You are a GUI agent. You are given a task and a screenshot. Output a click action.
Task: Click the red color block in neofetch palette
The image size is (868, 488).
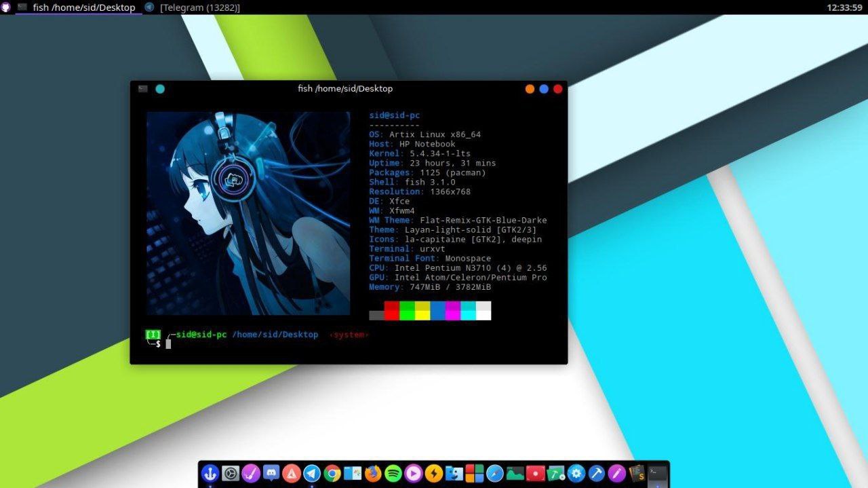click(392, 311)
